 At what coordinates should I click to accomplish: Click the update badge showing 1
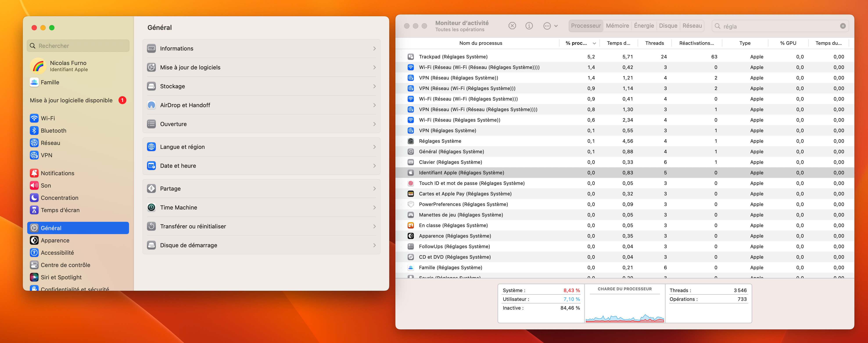pos(122,100)
